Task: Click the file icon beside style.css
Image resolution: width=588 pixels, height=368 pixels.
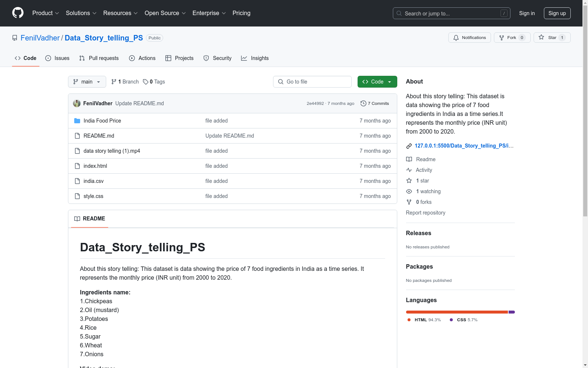Action: tap(77, 196)
